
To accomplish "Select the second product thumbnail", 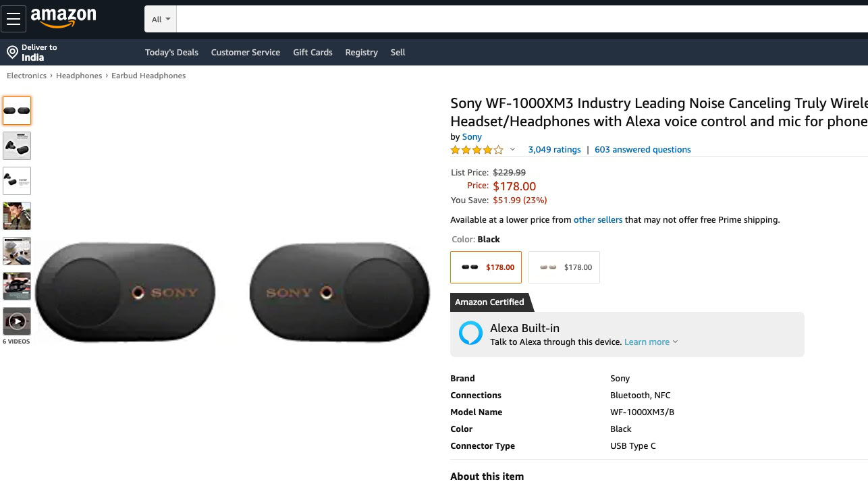I will coord(17,146).
